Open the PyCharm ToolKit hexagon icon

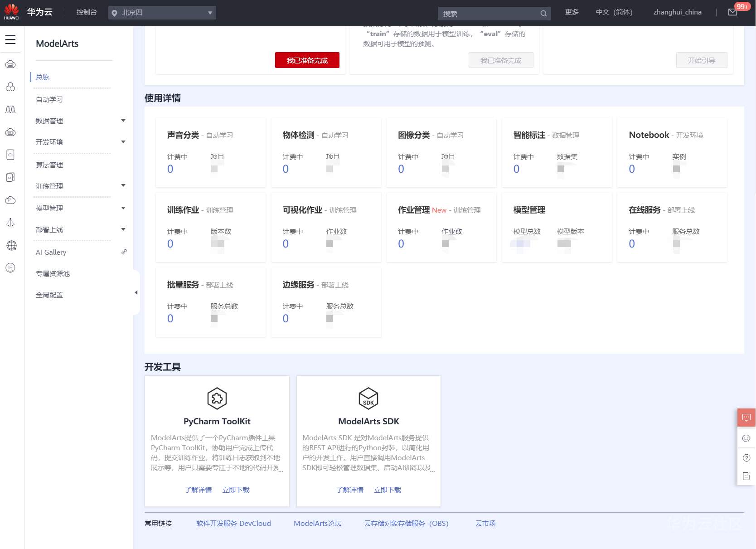(217, 398)
